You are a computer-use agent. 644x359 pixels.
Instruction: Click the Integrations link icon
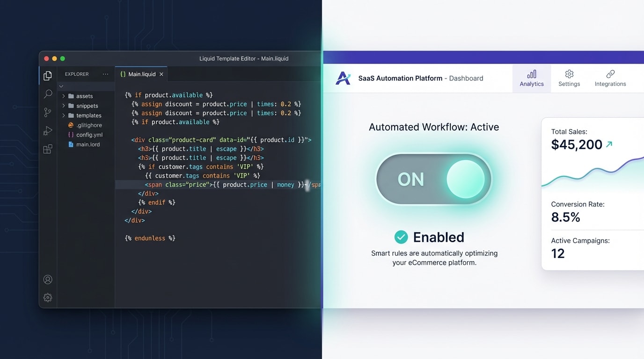tap(610, 74)
